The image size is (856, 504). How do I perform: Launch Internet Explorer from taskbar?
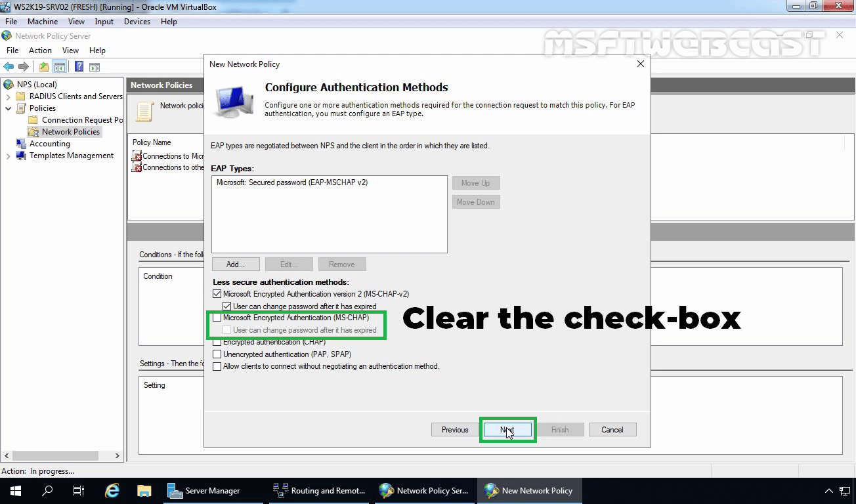112,491
